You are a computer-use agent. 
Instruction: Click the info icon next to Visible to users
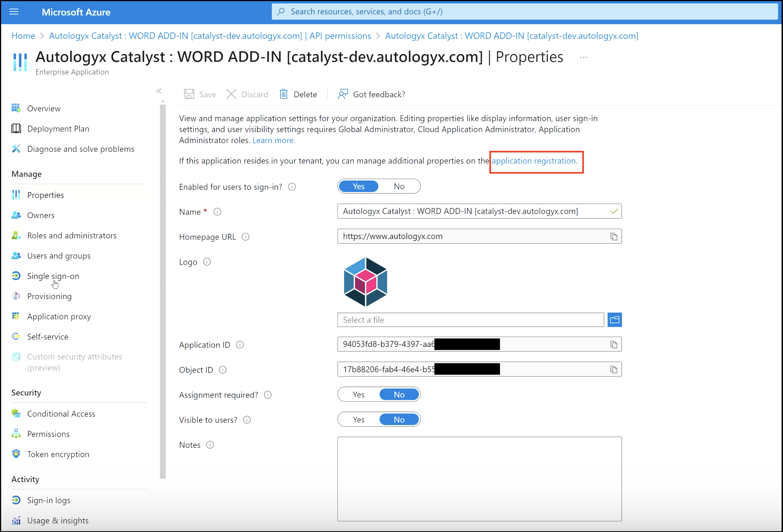[247, 420]
